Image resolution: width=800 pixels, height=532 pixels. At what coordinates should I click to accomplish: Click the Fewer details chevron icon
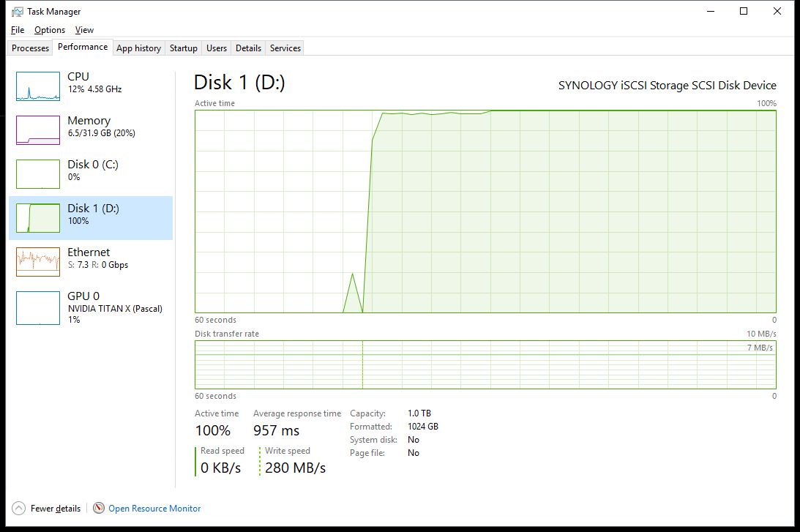click(x=18, y=509)
